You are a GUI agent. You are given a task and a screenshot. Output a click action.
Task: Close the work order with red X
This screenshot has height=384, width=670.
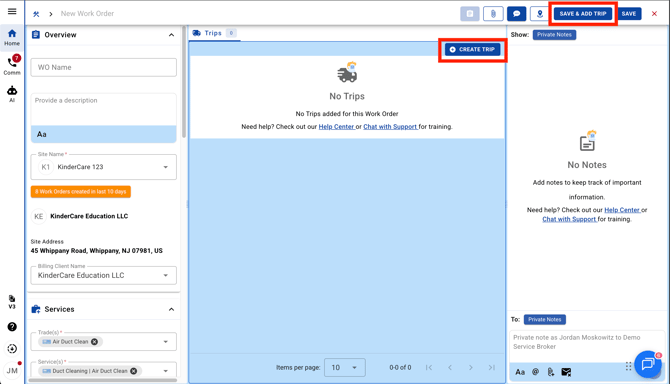tap(654, 14)
